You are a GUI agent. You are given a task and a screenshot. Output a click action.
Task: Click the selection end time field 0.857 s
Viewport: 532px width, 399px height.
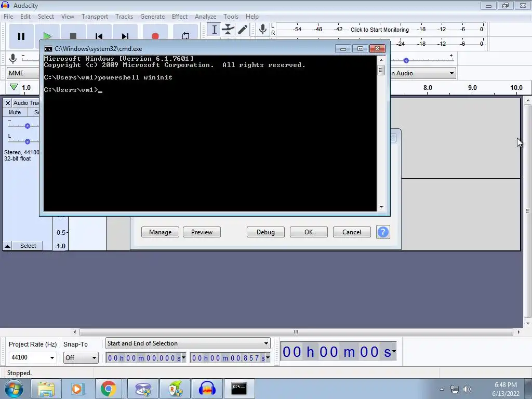coord(228,358)
